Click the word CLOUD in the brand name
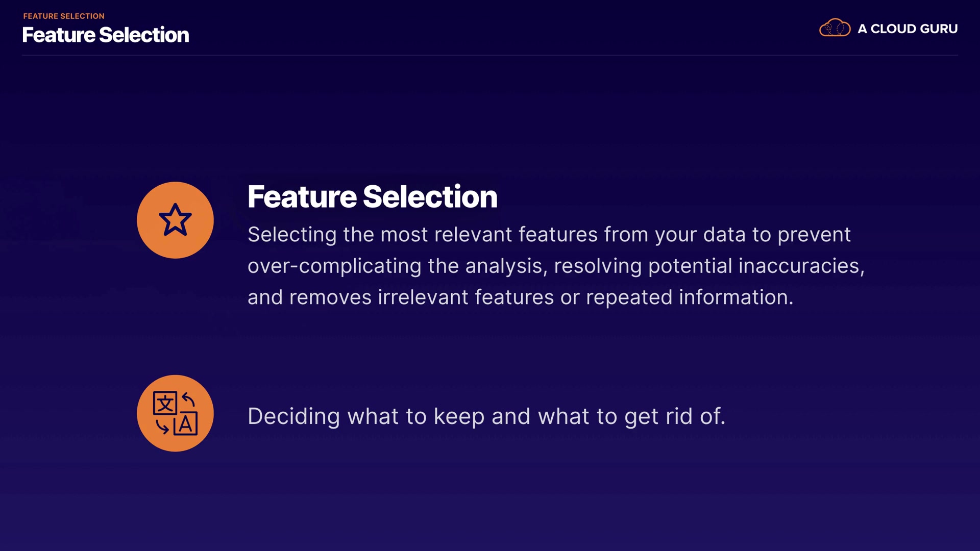The image size is (980, 551). pyautogui.click(x=893, y=29)
